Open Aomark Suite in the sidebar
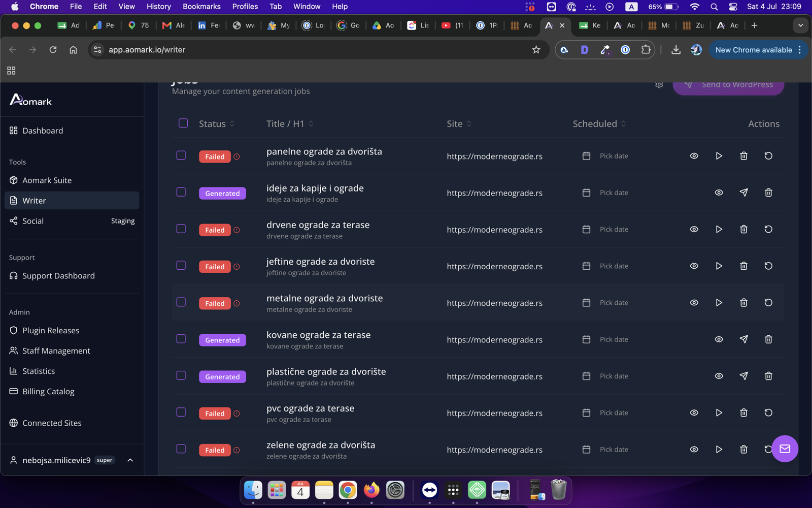812x508 pixels. point(72,180)
